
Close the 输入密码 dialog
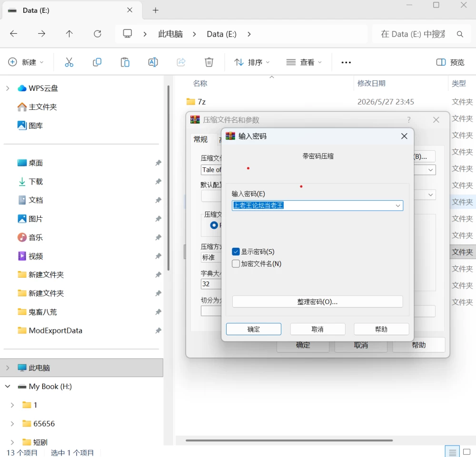pyautogui.click(x=404, y=136)
